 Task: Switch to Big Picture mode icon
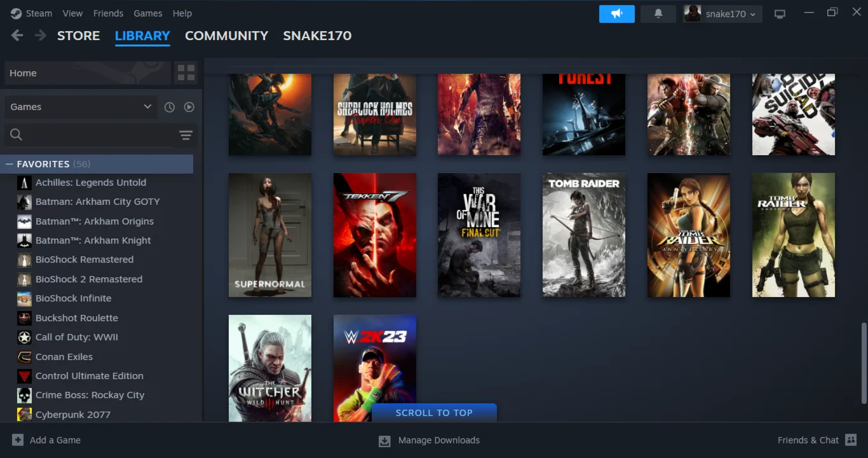tap(780, 13)
